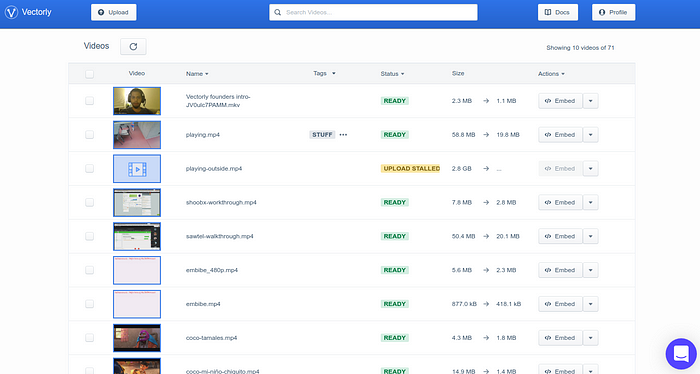Click the Upload button
This screenshot has width=700, height=374.
(113, 12)
